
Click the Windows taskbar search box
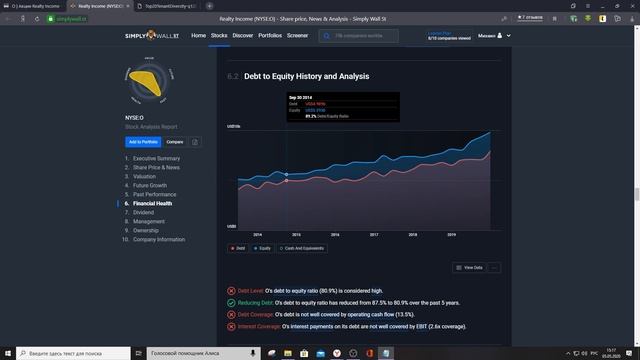73,353
